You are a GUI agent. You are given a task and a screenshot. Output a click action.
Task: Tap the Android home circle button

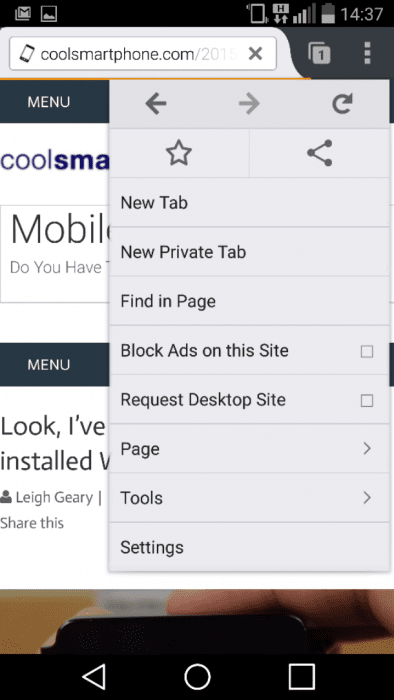click(x=197, y=677)
